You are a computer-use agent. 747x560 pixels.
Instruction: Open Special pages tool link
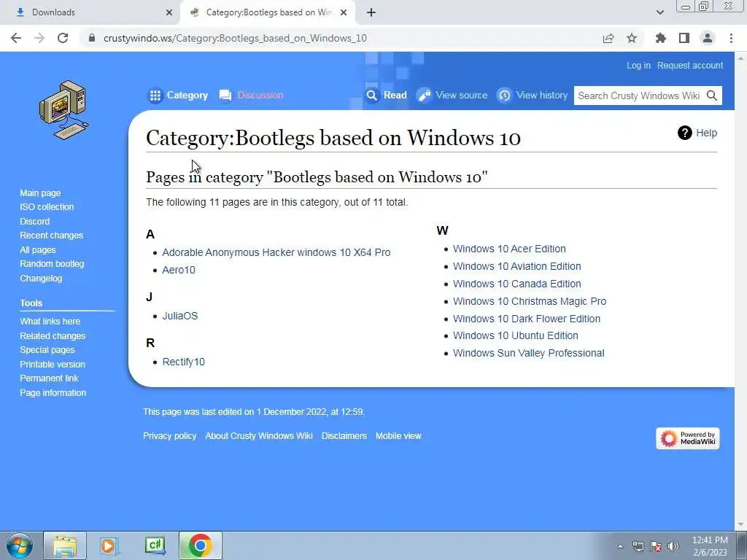pyautogui.click(x=47, y=349)
